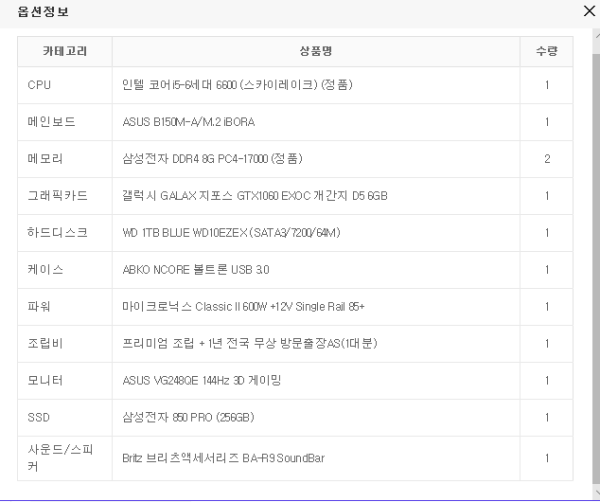This screenshot has height=502, width=600.
Task: Click quantity 1 in the CPU row
Action: pyautogui.click(x=547, y=85)
